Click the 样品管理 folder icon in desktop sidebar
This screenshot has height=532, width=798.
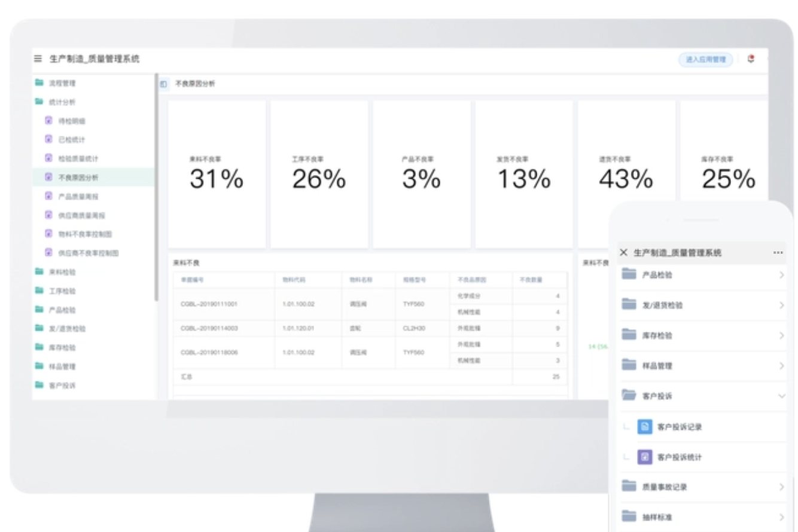pos(39,366)
